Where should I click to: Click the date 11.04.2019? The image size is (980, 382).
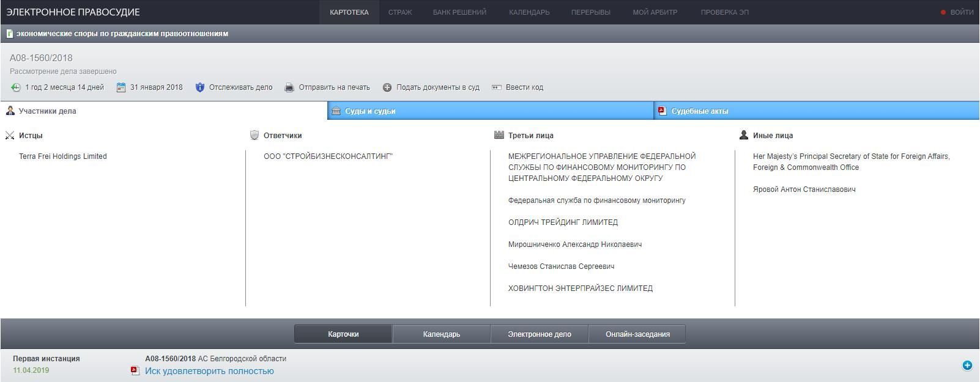click(31, 370)
